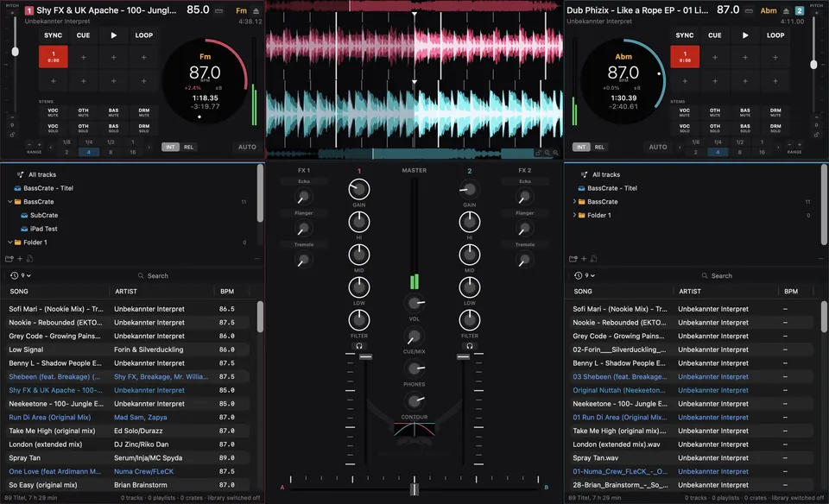Open history dropdown in left library
Viewport: 829px width, 504px height.
pyautogui.click(x=21, y=276)
